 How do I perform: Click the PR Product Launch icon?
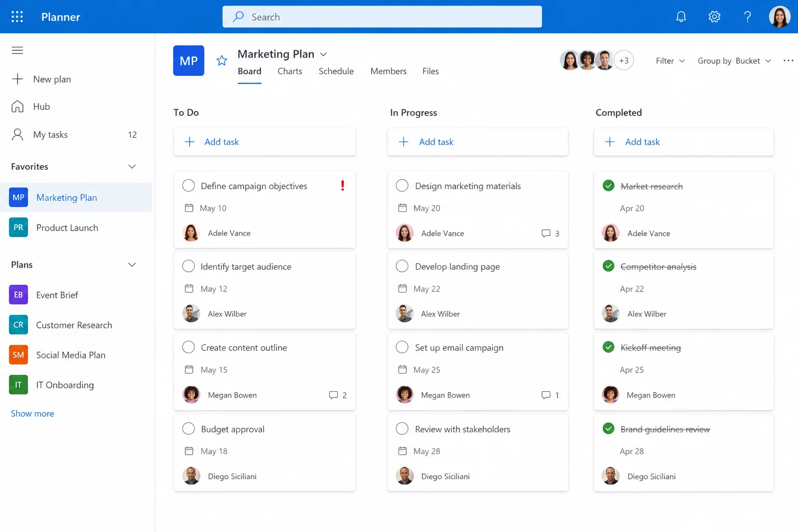(x=18, y=228)
